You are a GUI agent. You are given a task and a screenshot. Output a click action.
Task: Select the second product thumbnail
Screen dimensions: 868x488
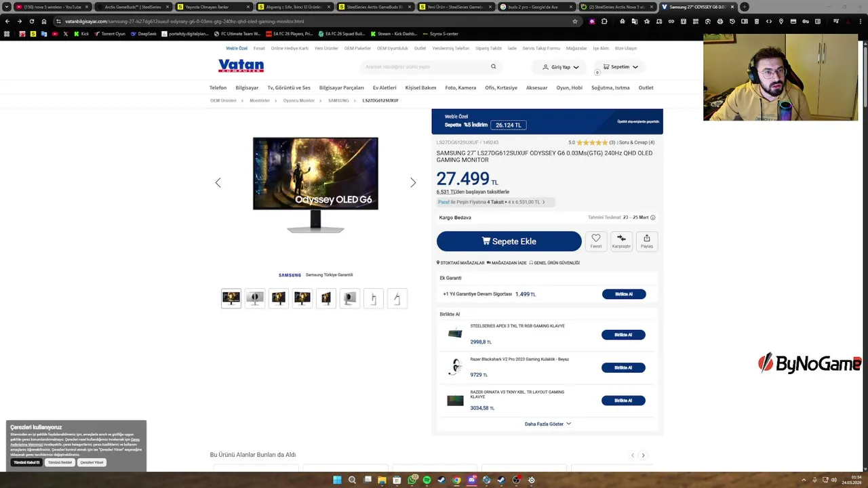point(255,298)
